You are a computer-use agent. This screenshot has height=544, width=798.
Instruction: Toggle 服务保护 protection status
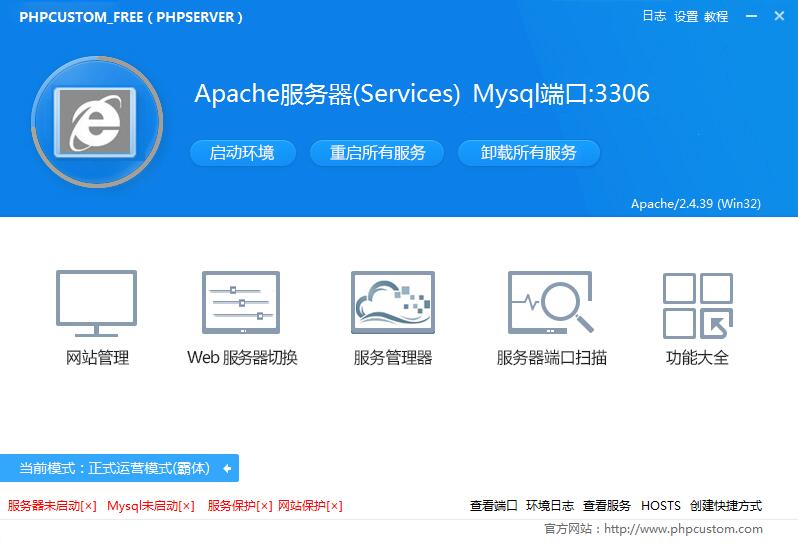pos(239,506)
